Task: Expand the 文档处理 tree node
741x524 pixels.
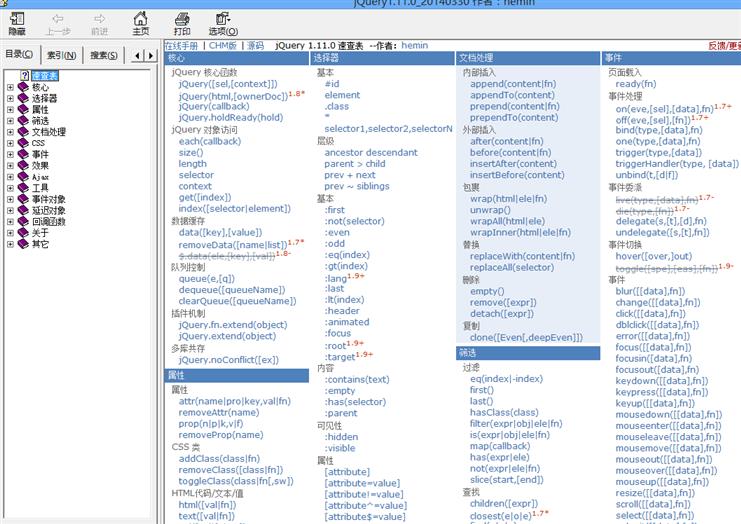Action: coord(10,132)
